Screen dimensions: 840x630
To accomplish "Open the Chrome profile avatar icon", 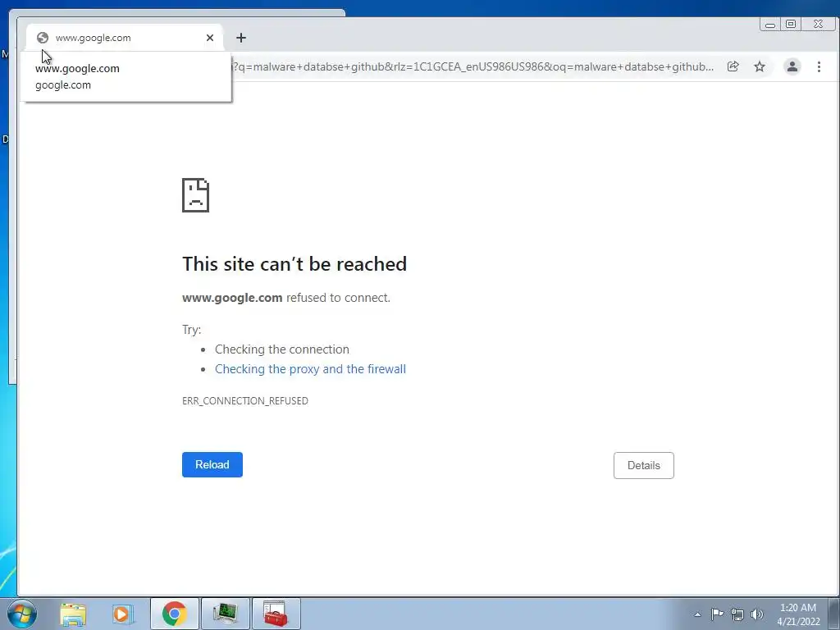I will coord(792,66).
